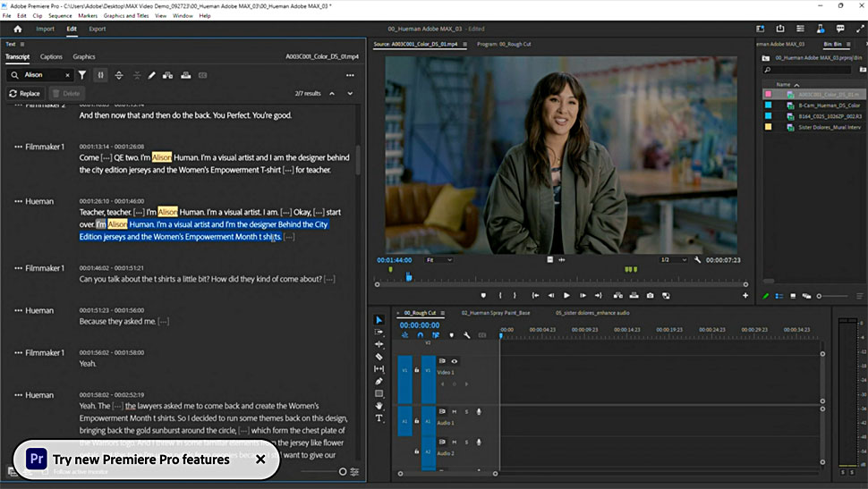This screenshot has height=489, width=868.
Task: Open timeline display settings wrench
Action: pyautogui.click(x=466, y=335)
